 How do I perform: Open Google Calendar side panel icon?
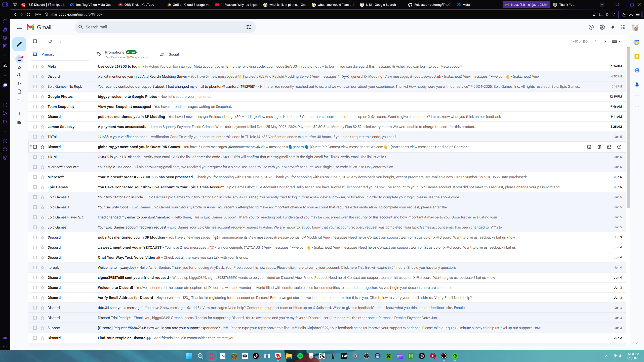point(637,42)
